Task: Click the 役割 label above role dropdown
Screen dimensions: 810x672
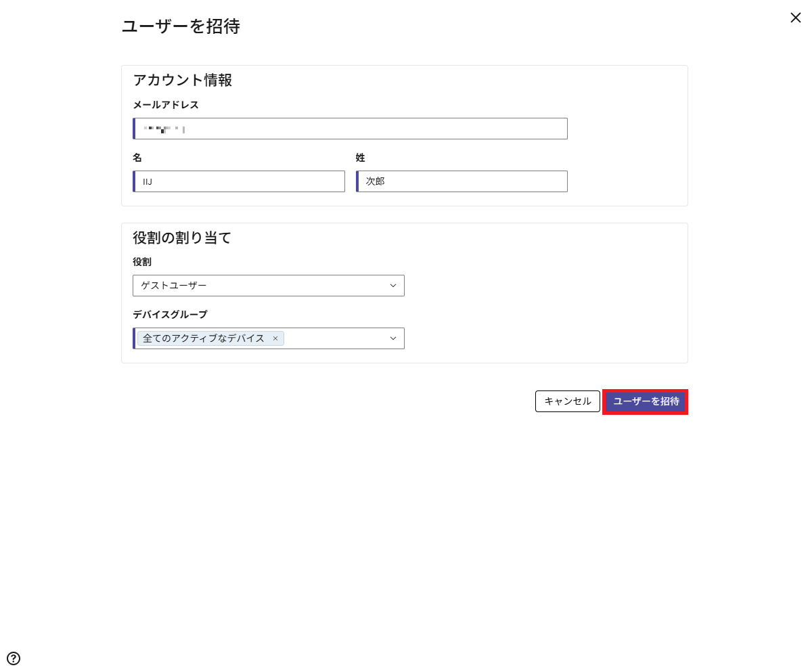Action: point(142,262)
